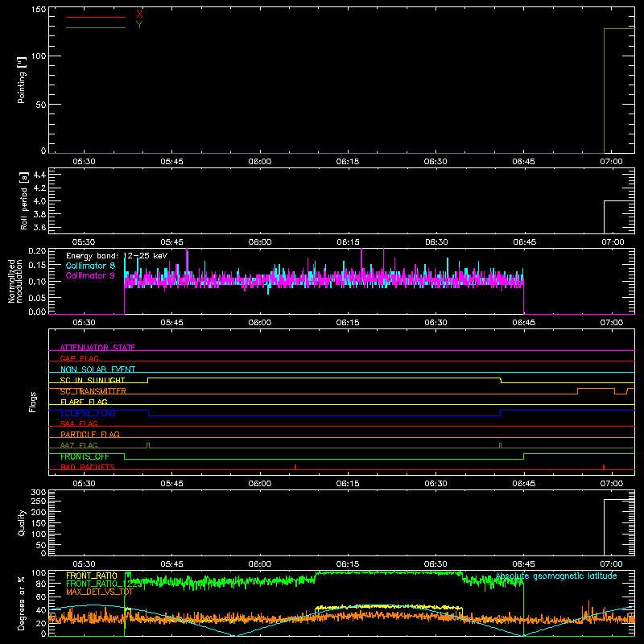Click the 'GAP_FLAG' flag label

(79, 358)
